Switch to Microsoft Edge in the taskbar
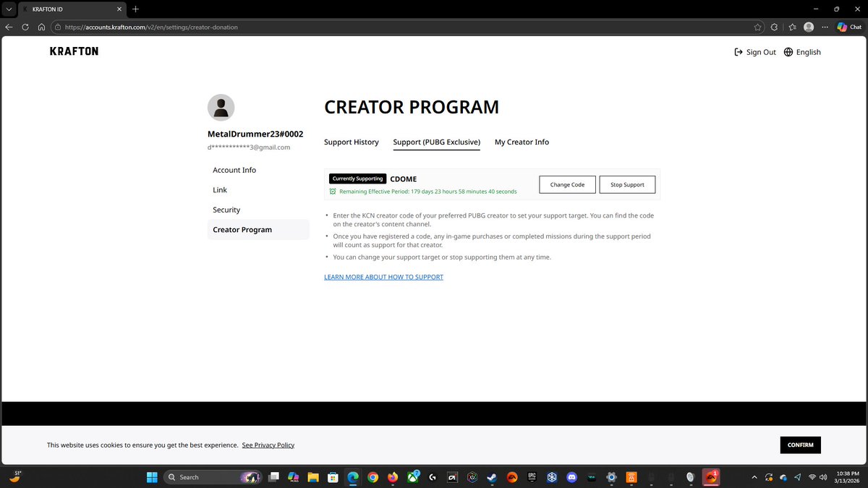 point(353,477)
